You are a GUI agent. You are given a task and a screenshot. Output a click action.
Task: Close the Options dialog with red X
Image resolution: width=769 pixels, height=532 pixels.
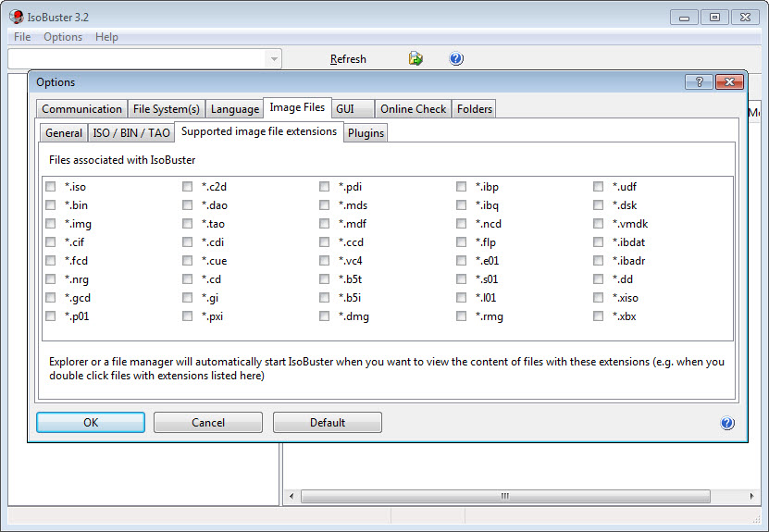[x=730, y=82]
